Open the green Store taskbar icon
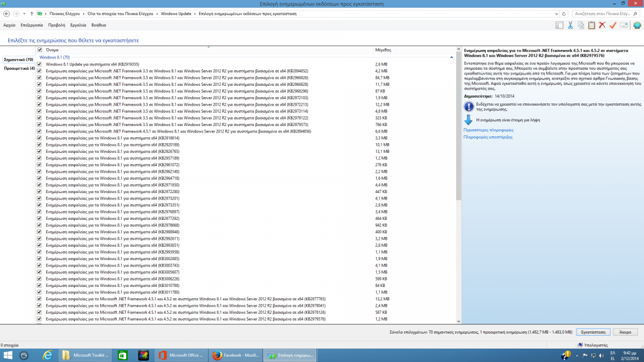Screen dimensions: 644x362 pyautogui.click(x=122, y=355)
